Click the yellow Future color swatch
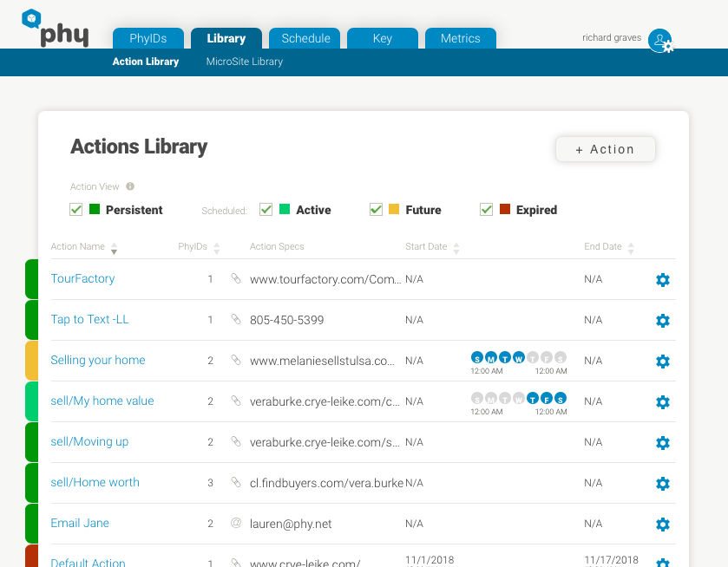728x567 pixels. coord(394,210)
